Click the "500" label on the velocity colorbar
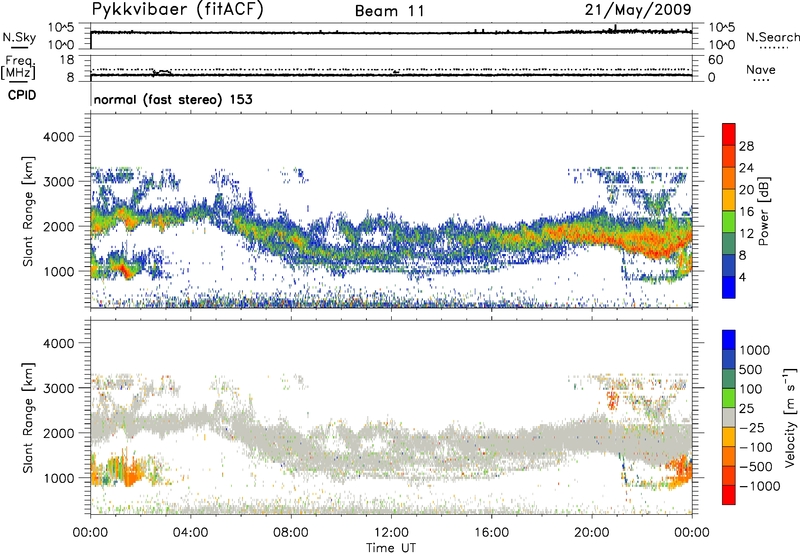This screenshot has height=554, width=800. 751,369
